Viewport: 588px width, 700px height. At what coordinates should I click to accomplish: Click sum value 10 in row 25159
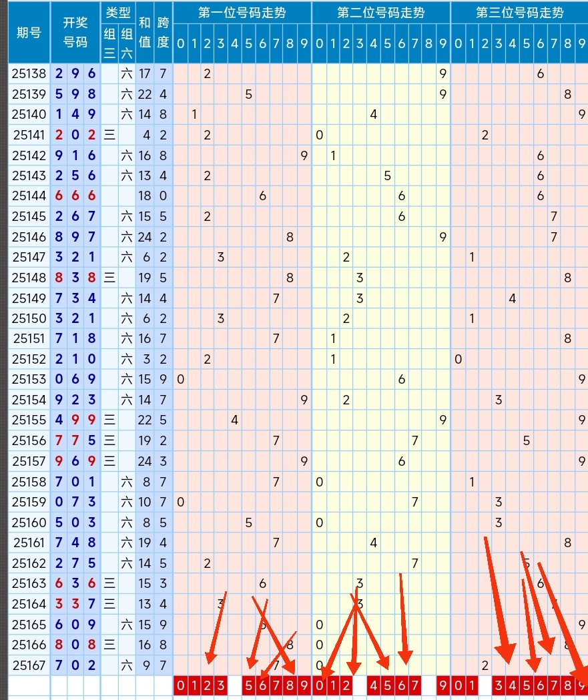coord(145,502)
